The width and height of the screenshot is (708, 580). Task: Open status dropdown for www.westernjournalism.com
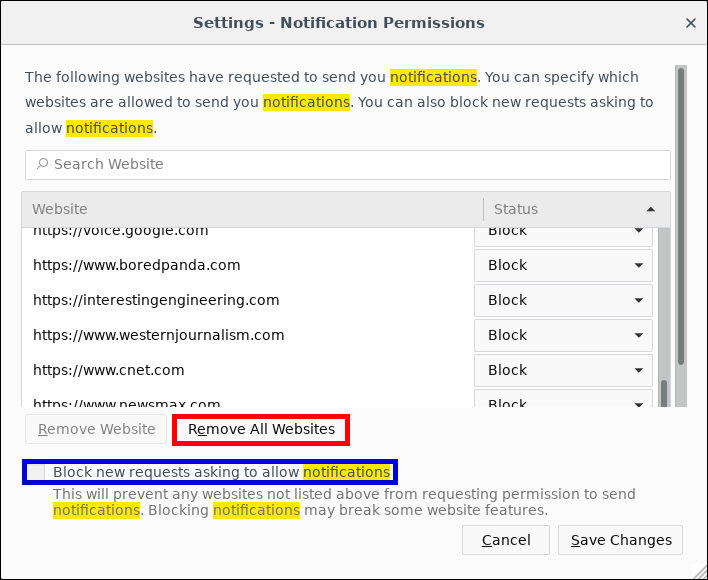(x=563, y=335)
